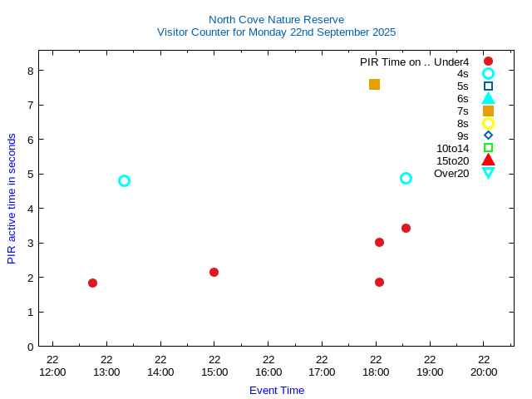
Task: Click the North Cove Nature Reserve title
Action: (x=276, y=19)
